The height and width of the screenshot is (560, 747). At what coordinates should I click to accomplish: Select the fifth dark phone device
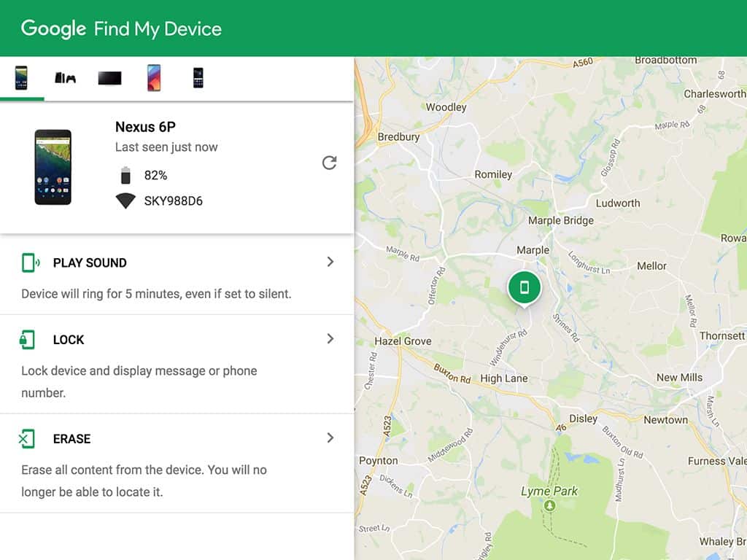pyautogui.click(x=198, y=78)
